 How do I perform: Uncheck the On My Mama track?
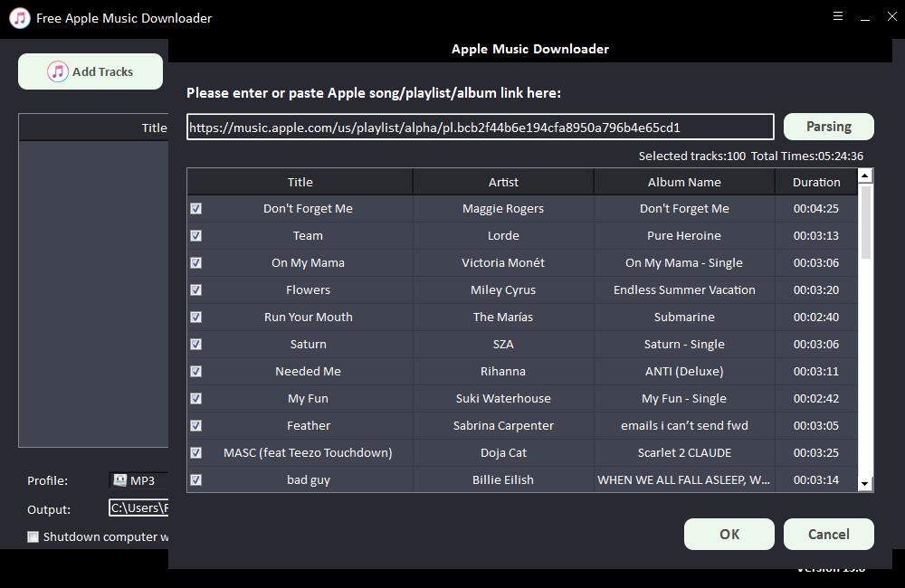[196, 262]
